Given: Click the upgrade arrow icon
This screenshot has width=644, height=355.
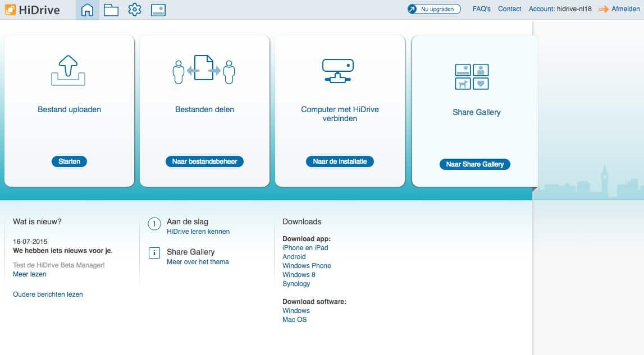Looking at the screenshot, I should pos(412,9).
